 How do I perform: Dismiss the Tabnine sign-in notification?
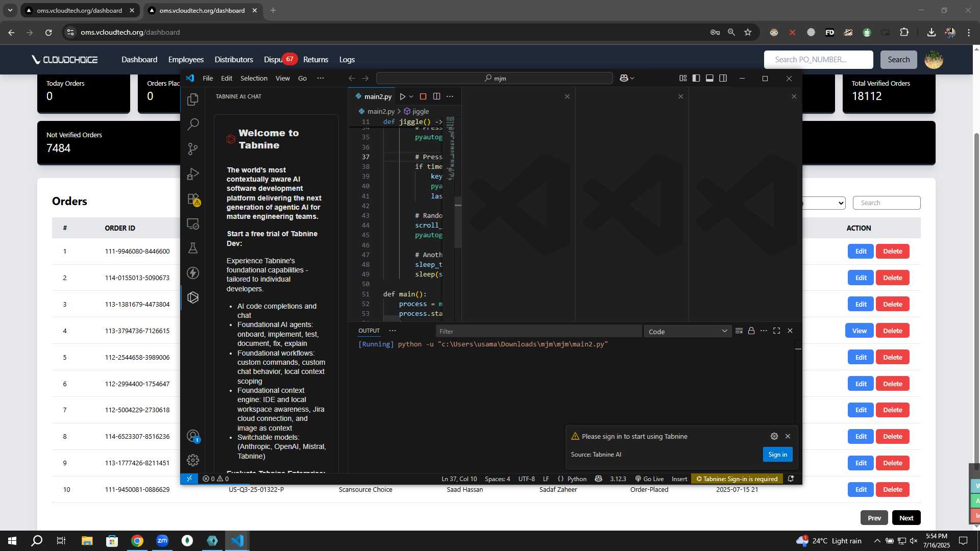788,436
